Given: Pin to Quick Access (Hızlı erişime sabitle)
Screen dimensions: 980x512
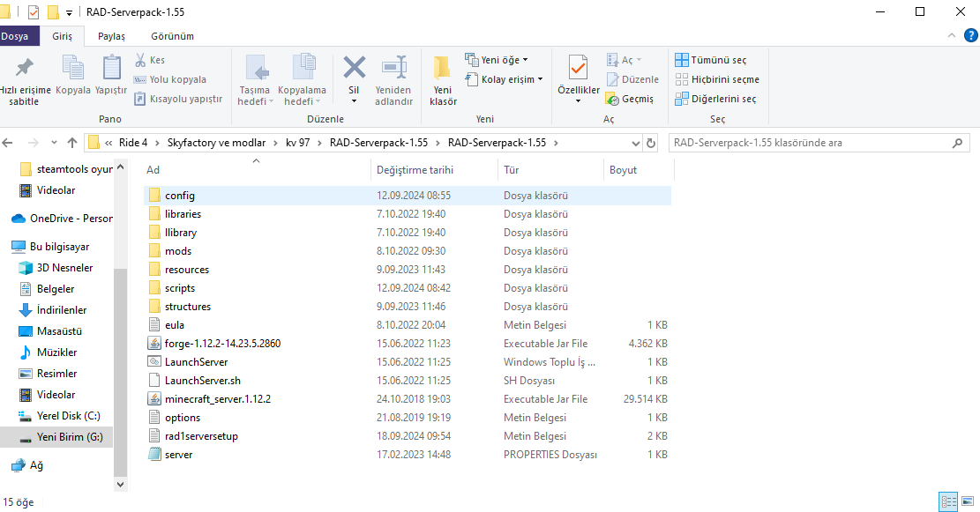Looking at the screenshot, I should 24,80.
